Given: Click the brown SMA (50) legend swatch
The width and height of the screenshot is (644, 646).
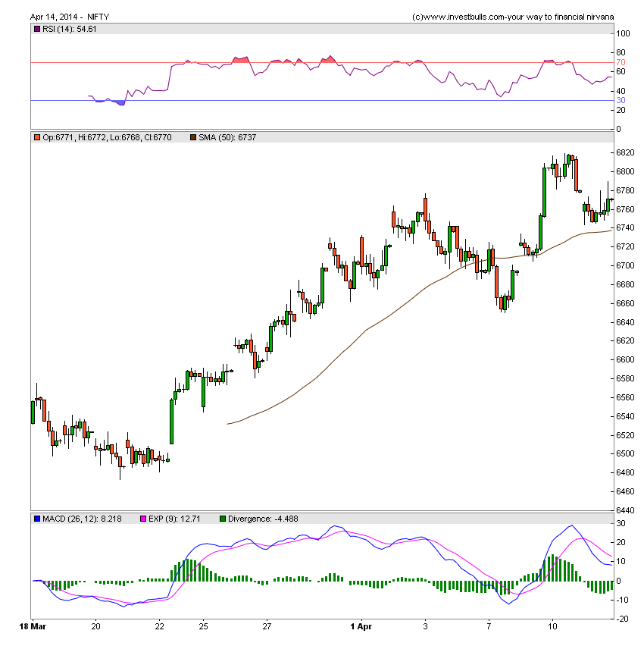Looking at the screenshot, I should 192,137.
